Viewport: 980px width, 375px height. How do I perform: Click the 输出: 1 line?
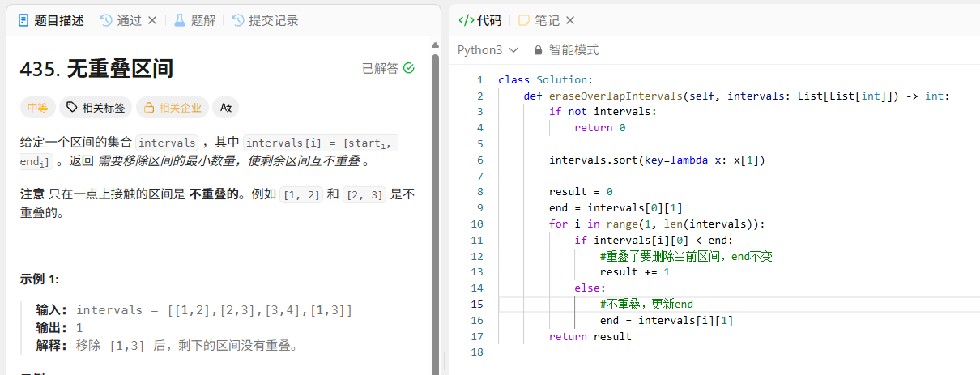click(x=59, y=328)
